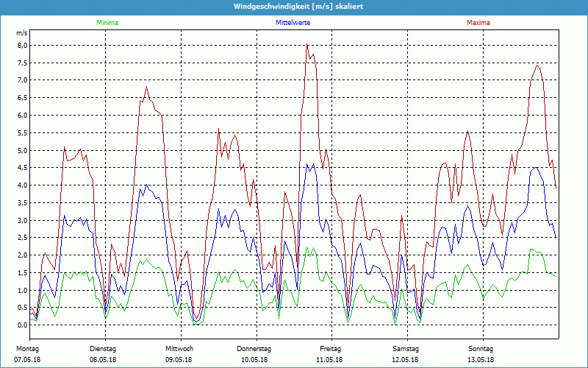Viewport: 588px width, 368px height.
Task: Click the 'Mittwoch' day label
Action: click(179, 349)
